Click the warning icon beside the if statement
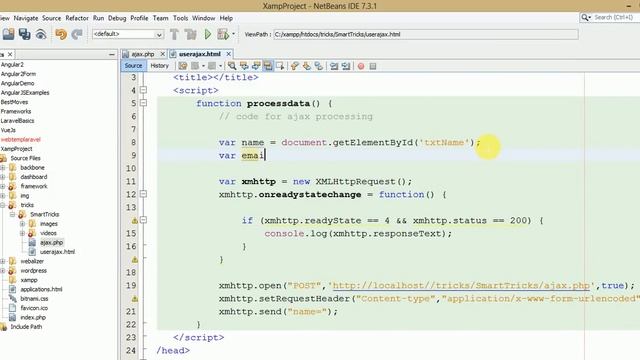640x360 pixels. point(135,220)
